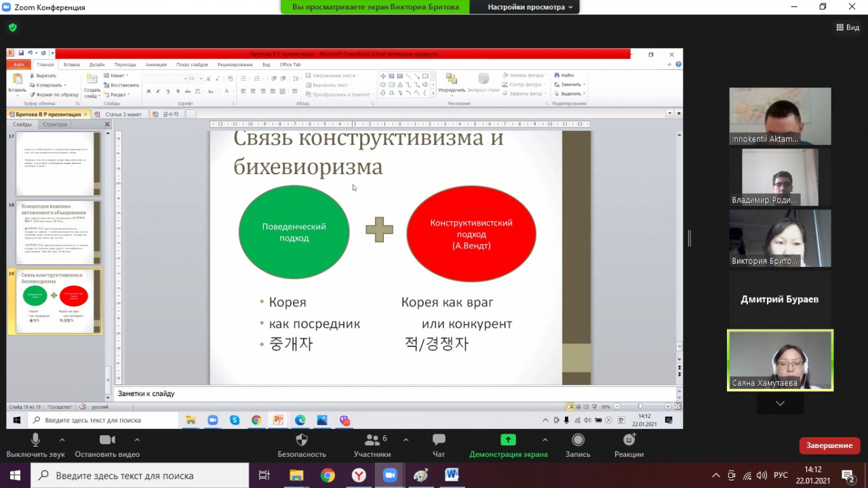Toggle recording with the Запись button
Screen dimensions: 868x488
[x=578, y=441]
